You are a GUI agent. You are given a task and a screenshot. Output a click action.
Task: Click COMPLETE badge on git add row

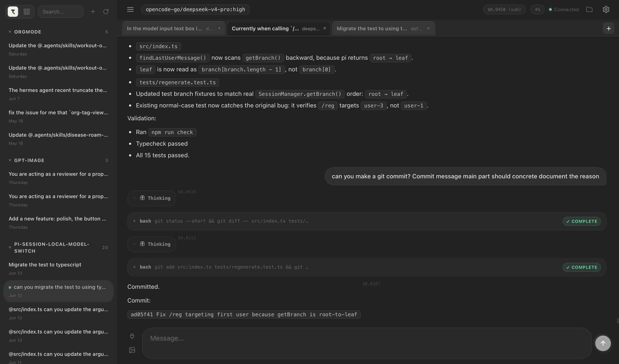click(582, 267)
